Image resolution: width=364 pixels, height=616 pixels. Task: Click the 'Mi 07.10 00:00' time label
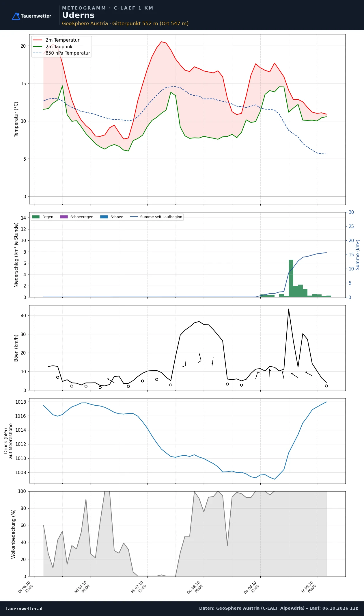click(x=82, y=587)
